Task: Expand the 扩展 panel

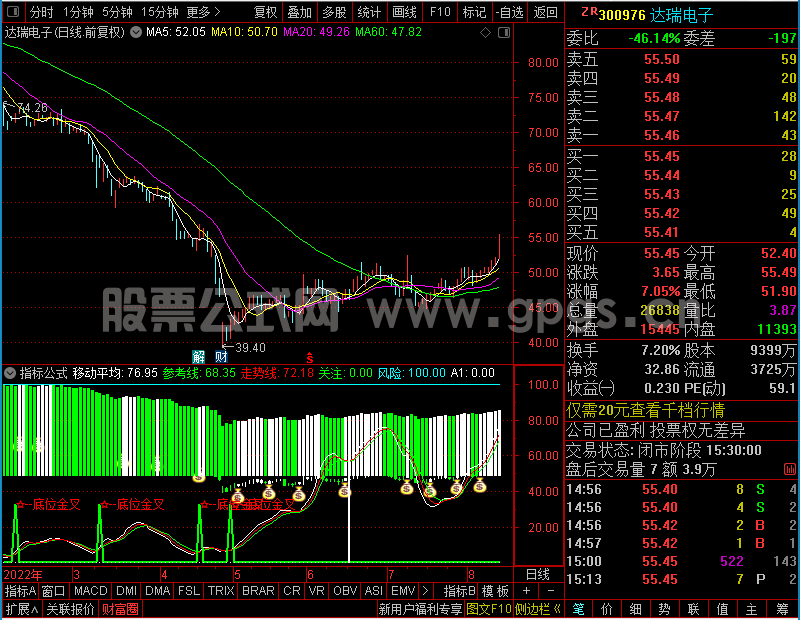Action: pyautogui.click(x=22, y=609)
